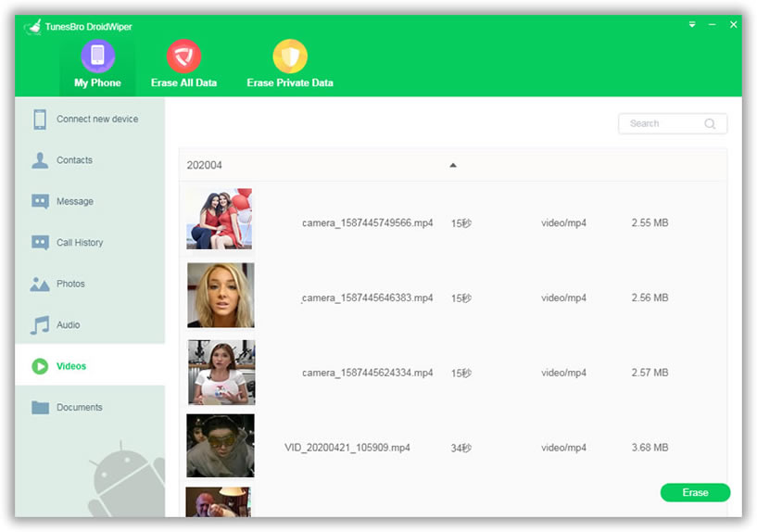
Task: Click the TunesBro DroidWiper broom logo
Action: 33,27
